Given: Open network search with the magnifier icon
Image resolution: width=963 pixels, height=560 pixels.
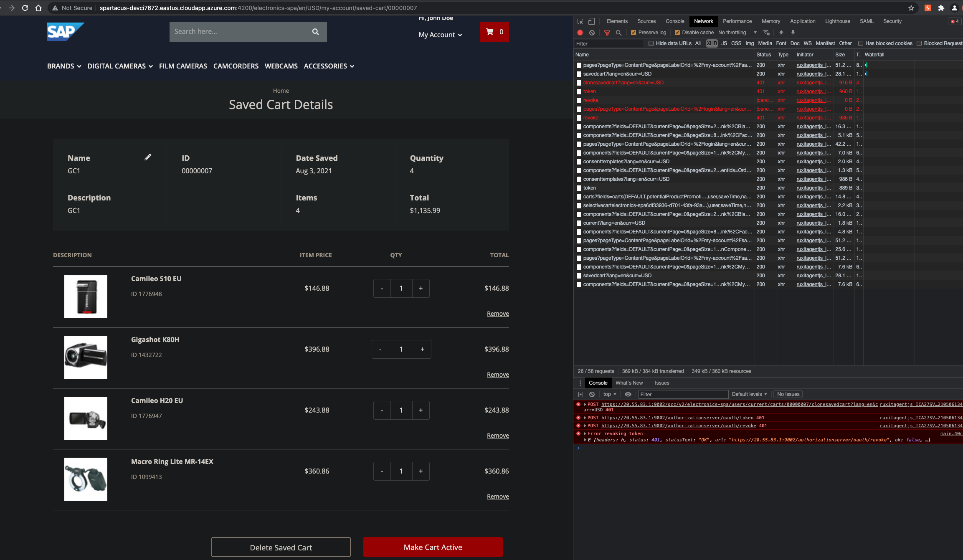Looking at the screenshot, I should [618, 32].
